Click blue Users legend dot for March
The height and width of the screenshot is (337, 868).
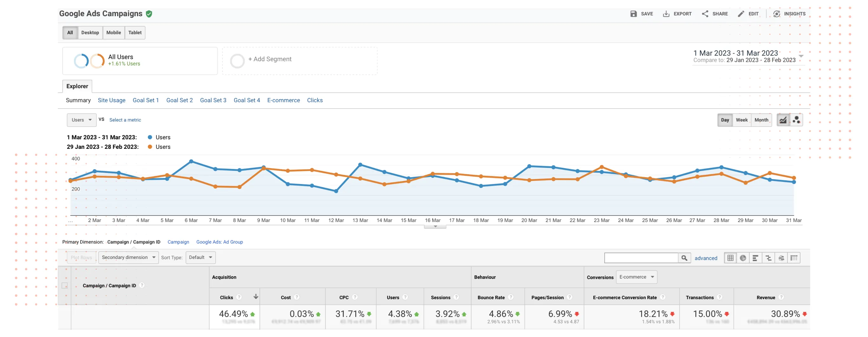(x=150, y=137)
